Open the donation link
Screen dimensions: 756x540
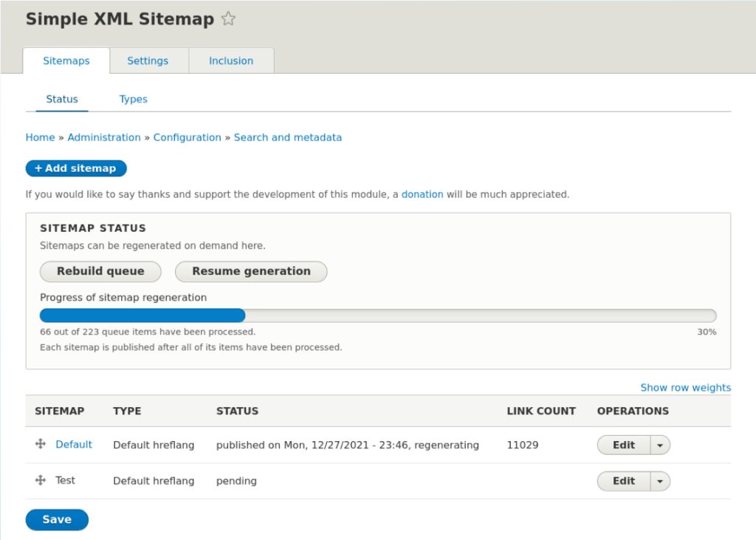[422, 194]
